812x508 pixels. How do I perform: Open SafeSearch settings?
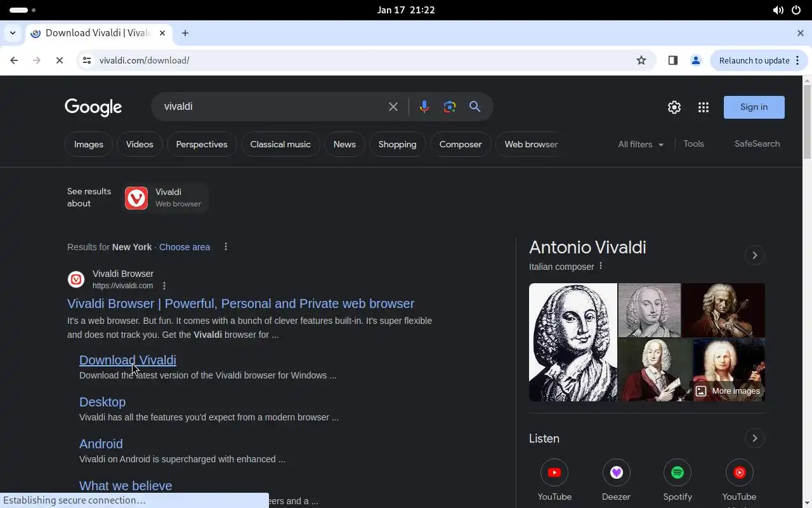pos(757,144)
